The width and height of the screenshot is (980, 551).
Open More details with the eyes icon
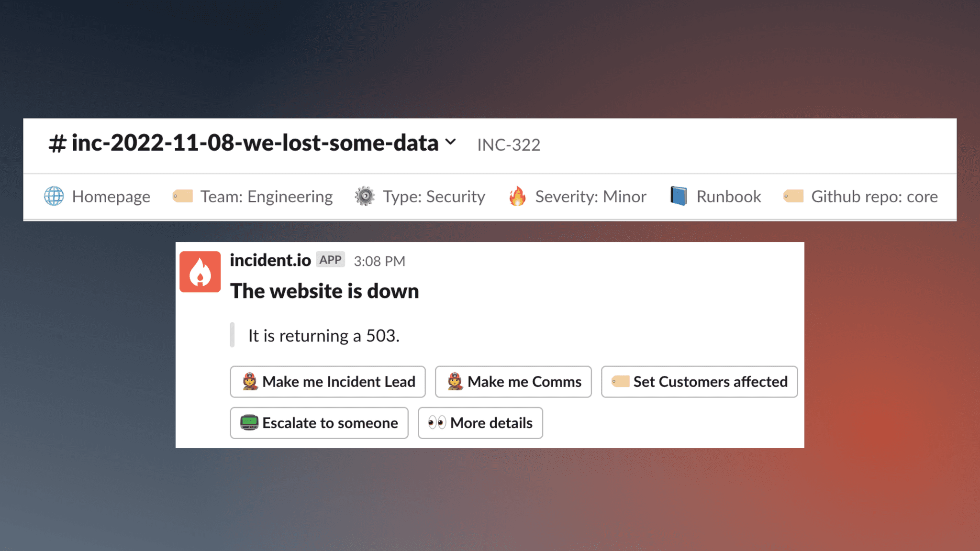480,423
